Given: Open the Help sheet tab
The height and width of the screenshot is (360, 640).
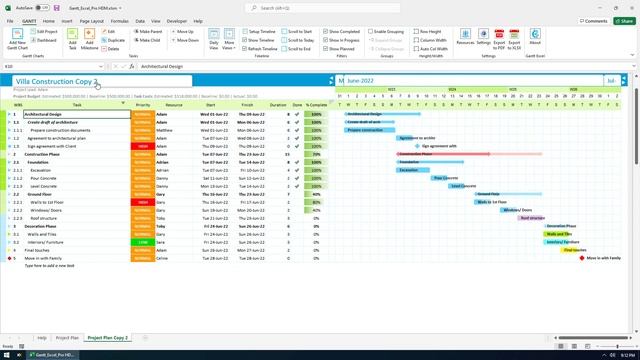Looking at the screenshot, I should [x=42, y=338].
